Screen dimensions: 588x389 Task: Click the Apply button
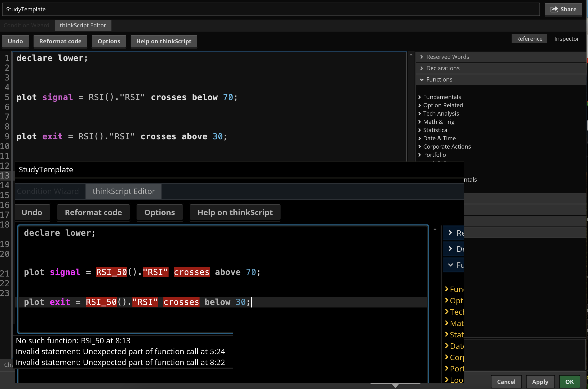540,382
